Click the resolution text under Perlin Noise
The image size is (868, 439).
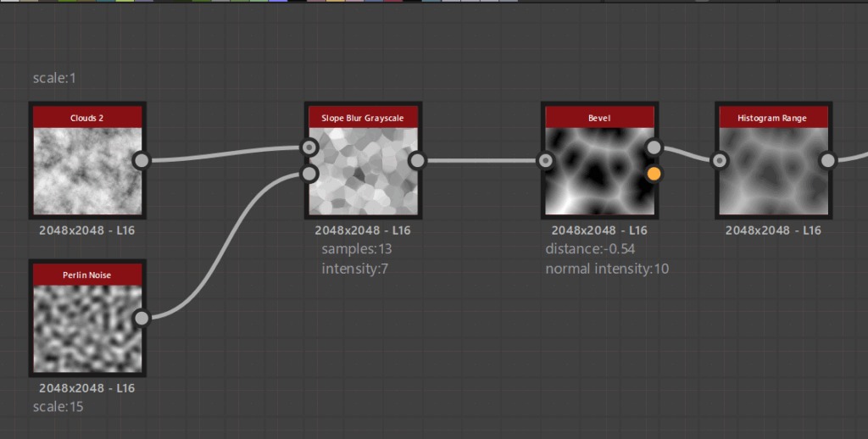(87, 388)
